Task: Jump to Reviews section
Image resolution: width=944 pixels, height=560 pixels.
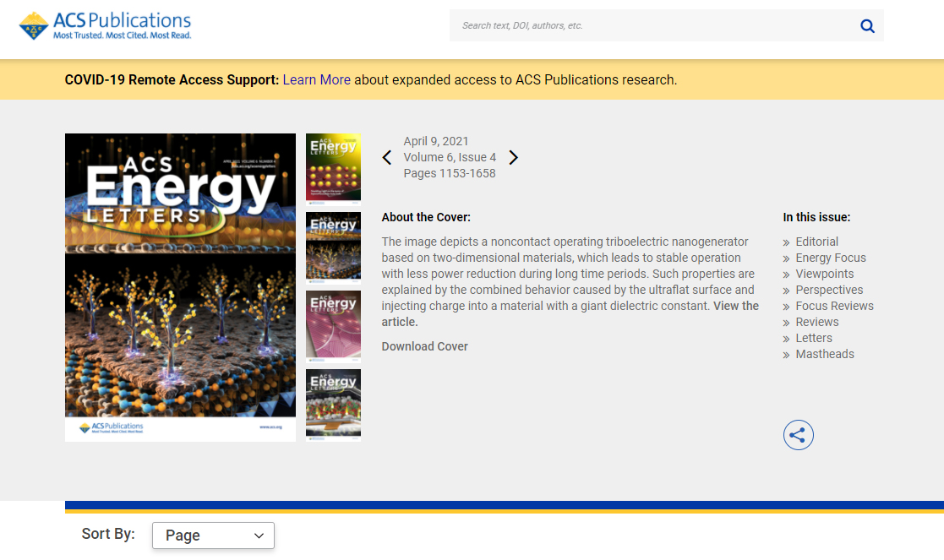Action: point(817,322)
